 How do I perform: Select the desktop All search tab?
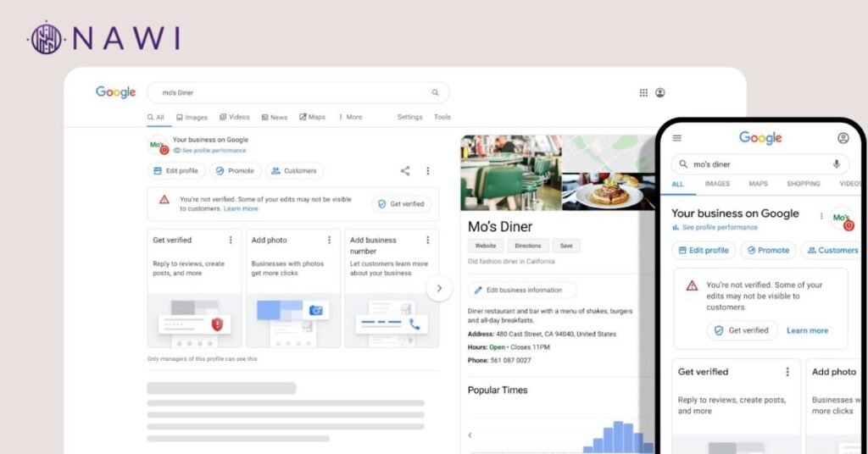(156, 117)
